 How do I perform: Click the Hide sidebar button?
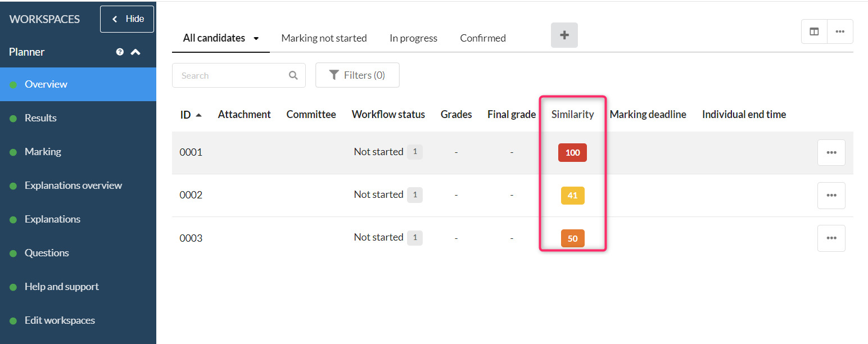[x=127, y=19]
